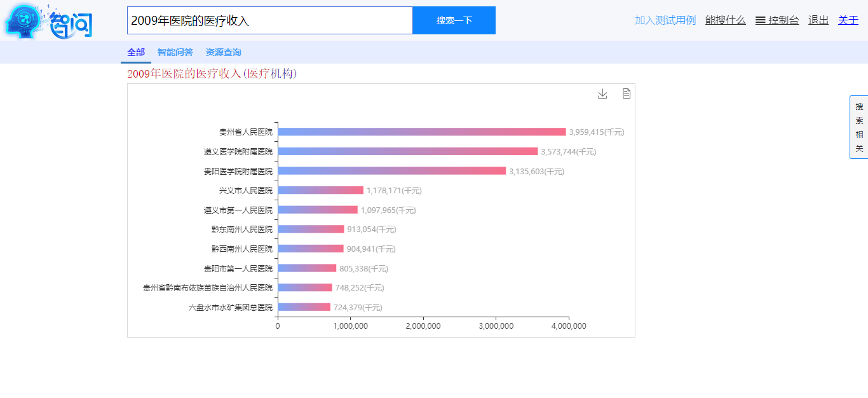Screen dimensions: 868x398
Task: Select the 贵阳医学院附属医院 bar
Action: (391, 171)
